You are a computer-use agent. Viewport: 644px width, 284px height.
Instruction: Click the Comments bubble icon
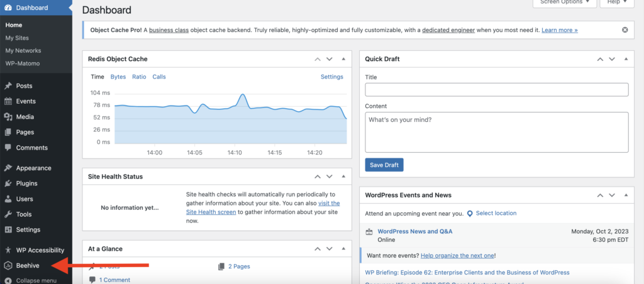point(8,148)
